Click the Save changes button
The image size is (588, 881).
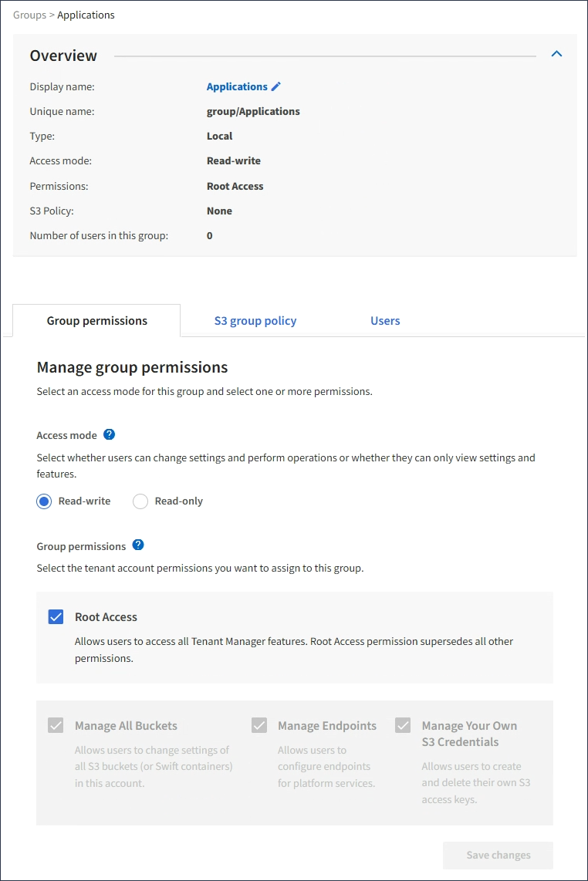[x=498, y=855]
